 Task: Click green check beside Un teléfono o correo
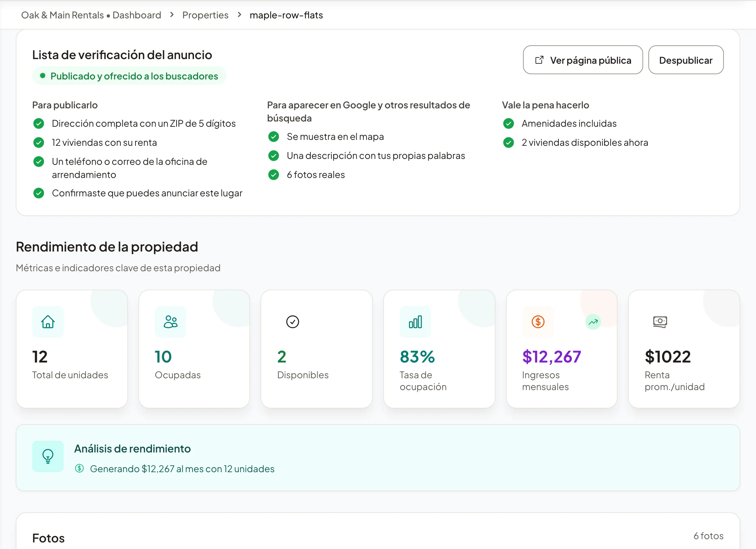(x=39, y=162)
